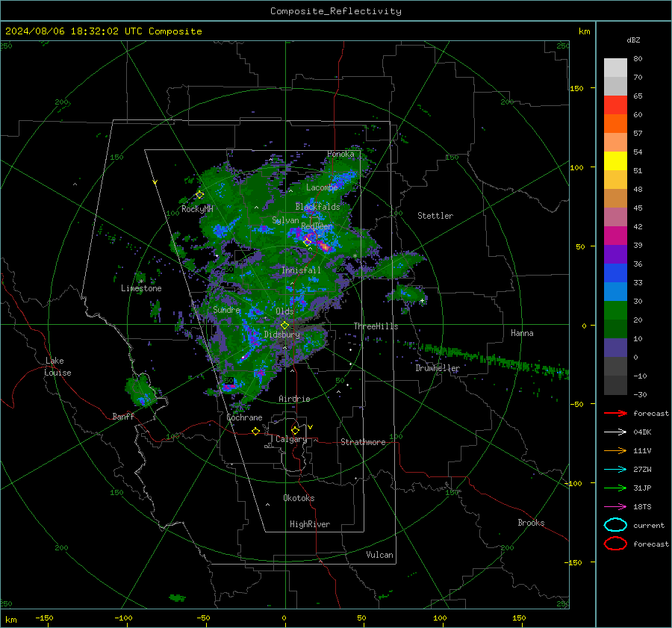Pick the cyan 27ZW arrow legend icon
This screenshot has height=628, width=672.
tap(615, 470)
